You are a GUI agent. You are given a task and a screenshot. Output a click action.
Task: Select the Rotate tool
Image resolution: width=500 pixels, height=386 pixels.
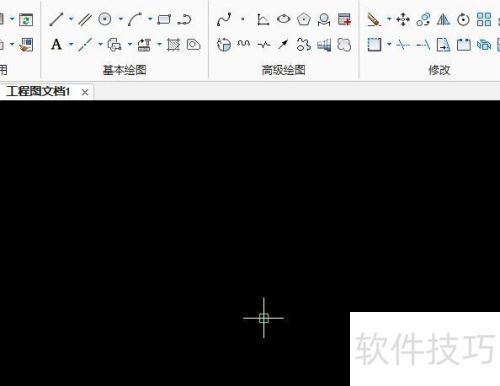[463, 19]
